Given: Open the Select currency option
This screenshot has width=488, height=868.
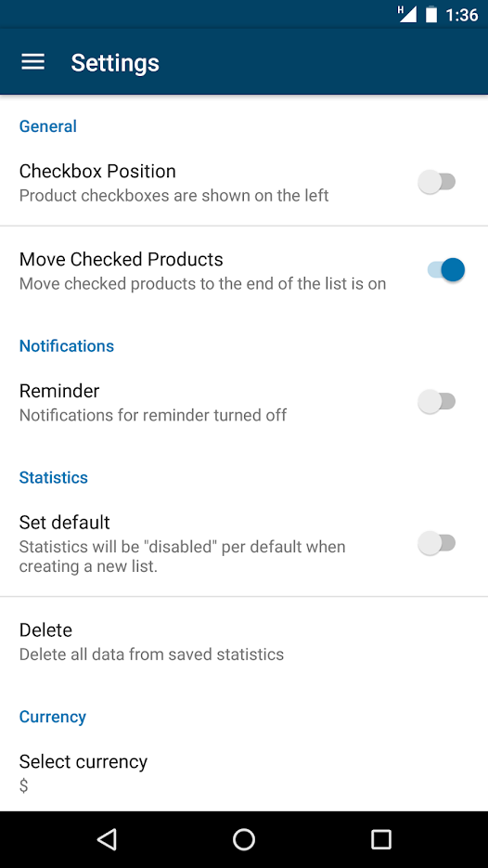Looking at the screenshot, I should click(244, 772).
